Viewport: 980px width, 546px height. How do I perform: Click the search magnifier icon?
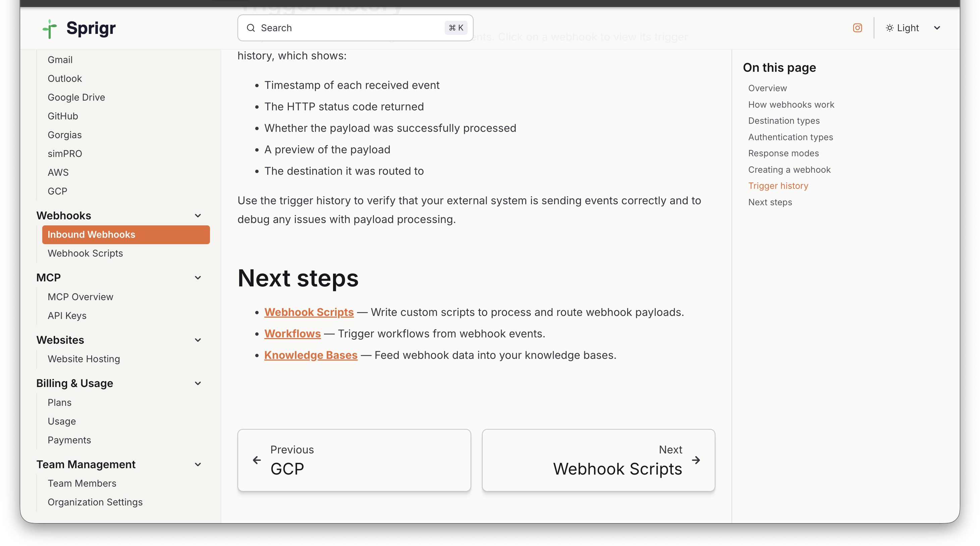(251, 28)
